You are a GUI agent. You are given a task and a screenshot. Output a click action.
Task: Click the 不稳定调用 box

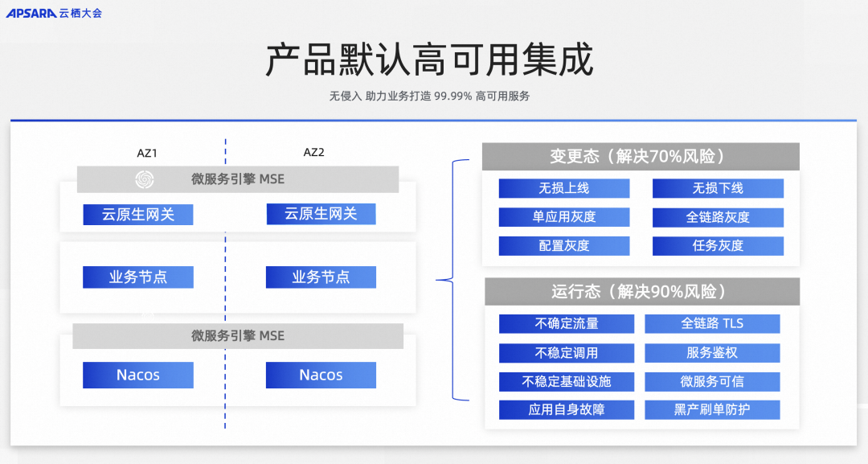(x=567, y=353)
